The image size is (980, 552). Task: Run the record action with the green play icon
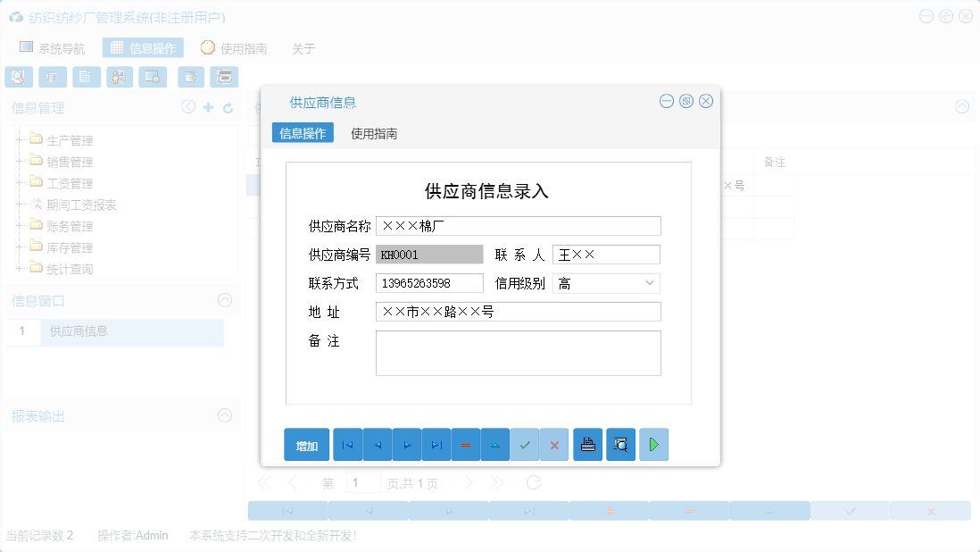pos(653,444)
